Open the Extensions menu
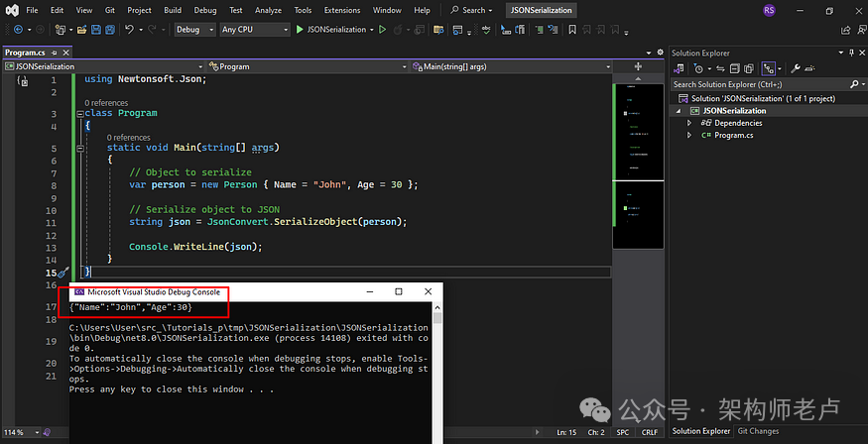This screenshot has width=868, height=444. pos(342,10)
